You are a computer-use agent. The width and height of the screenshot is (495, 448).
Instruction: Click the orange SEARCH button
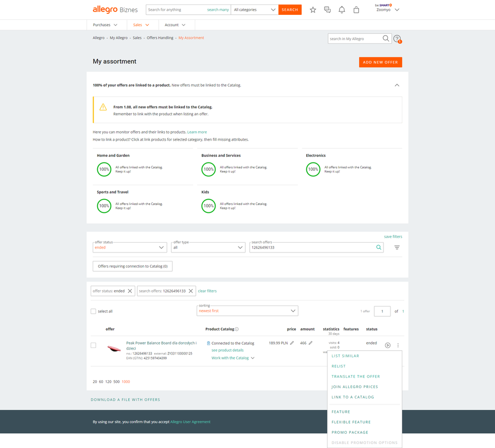[x=290, y=10]
